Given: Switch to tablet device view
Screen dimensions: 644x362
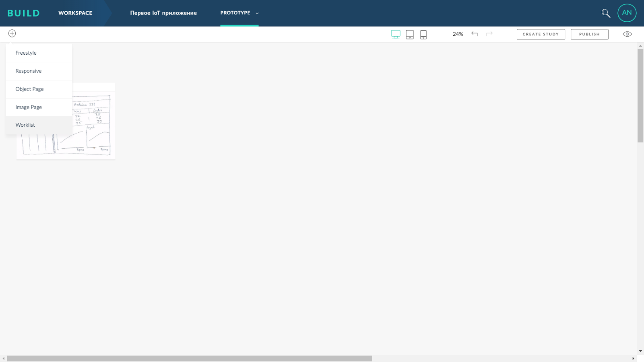Looking at the screenshot, I should point(410,34).
